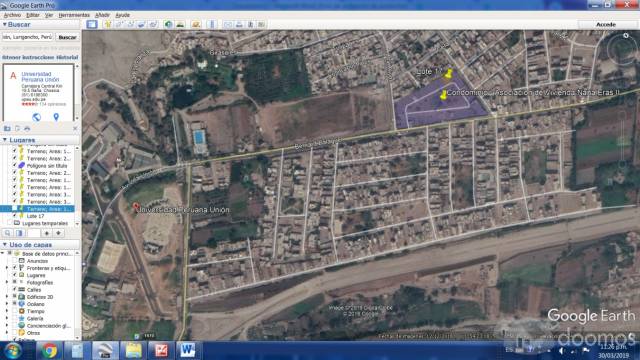Toggle Fronteras y etiquetas layer checkbox
The image size is (640, 360).
[x=15, y=268]
